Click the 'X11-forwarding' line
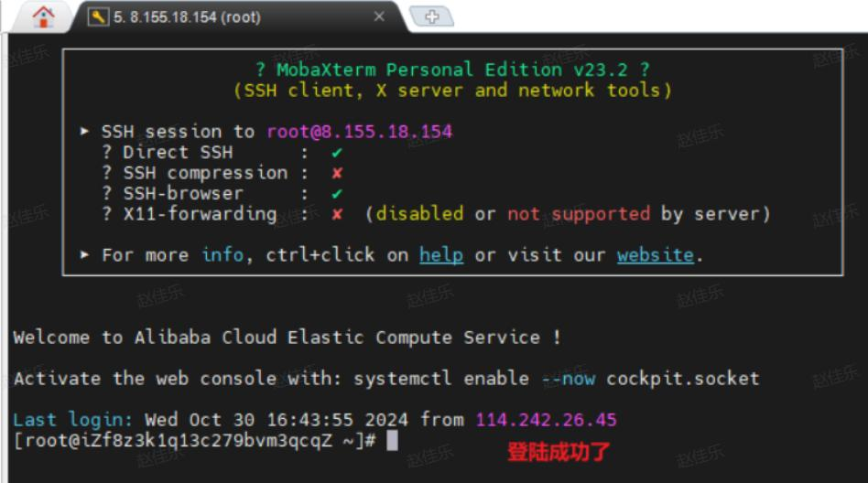868x483 pixels. click(x=436, y=213)
